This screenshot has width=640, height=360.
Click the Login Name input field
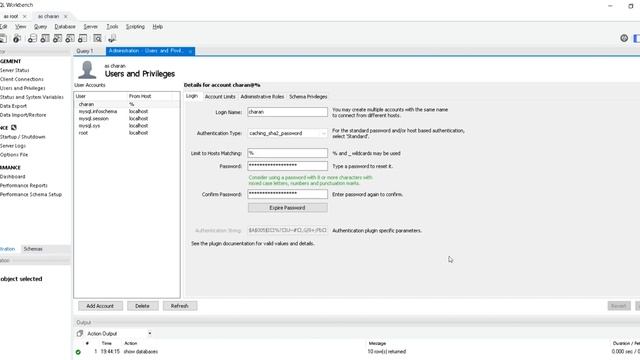click(287, 112)
